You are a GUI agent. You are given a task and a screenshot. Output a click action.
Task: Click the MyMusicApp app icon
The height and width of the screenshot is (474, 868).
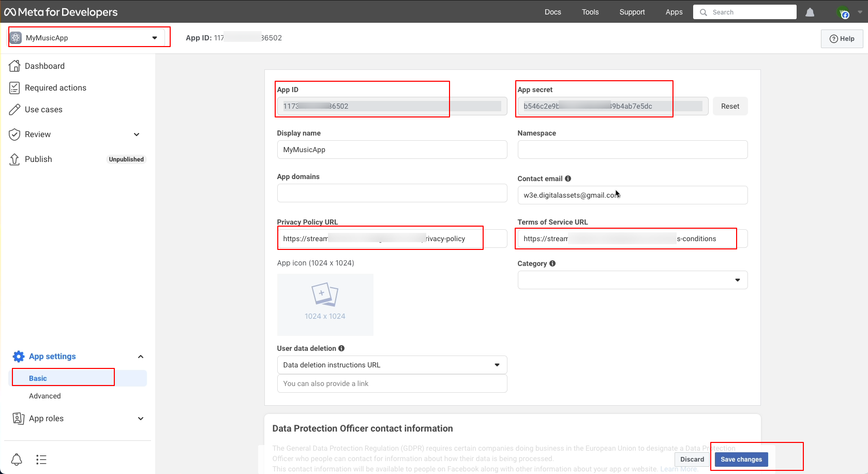point(16,38)
